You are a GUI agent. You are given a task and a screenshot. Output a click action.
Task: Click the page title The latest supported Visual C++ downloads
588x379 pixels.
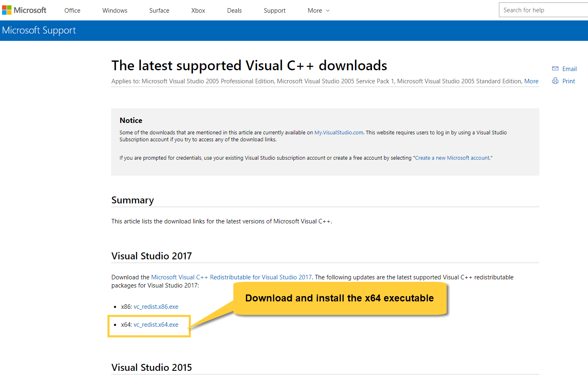pos(249,66)
